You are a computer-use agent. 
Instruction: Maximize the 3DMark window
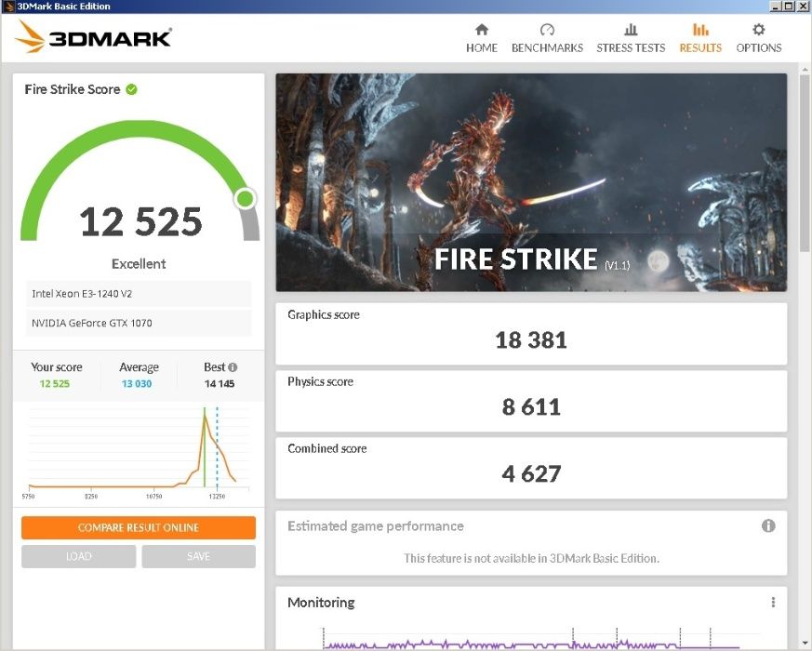tap(788, 7)
